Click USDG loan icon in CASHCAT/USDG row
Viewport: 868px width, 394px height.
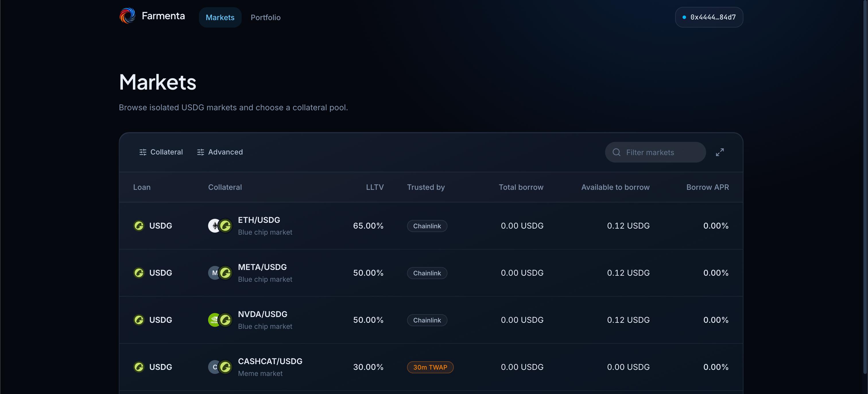click(139, 367)
